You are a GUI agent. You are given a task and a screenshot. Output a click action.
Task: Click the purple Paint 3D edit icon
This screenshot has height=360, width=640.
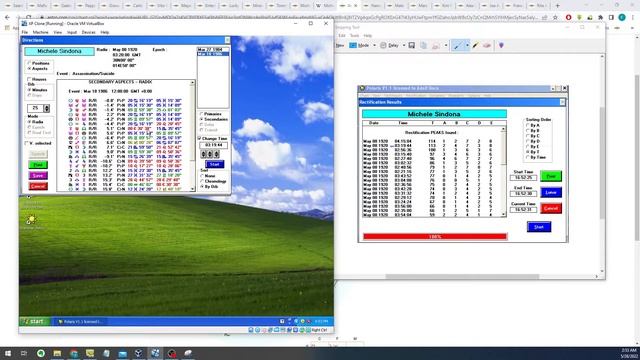501,46
